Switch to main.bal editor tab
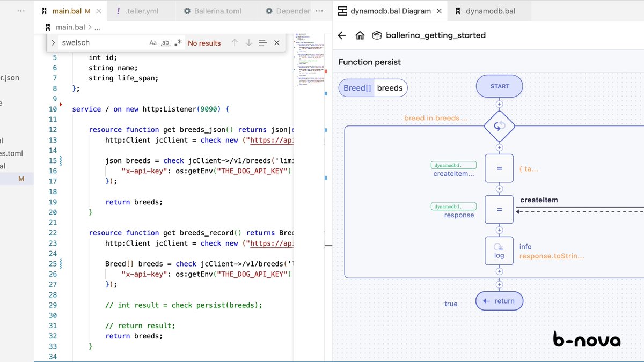 coord(70,11)
